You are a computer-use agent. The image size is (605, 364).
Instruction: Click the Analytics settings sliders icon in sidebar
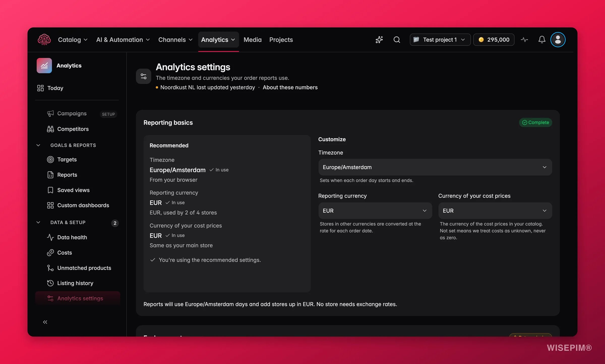(x=50, y=299)
